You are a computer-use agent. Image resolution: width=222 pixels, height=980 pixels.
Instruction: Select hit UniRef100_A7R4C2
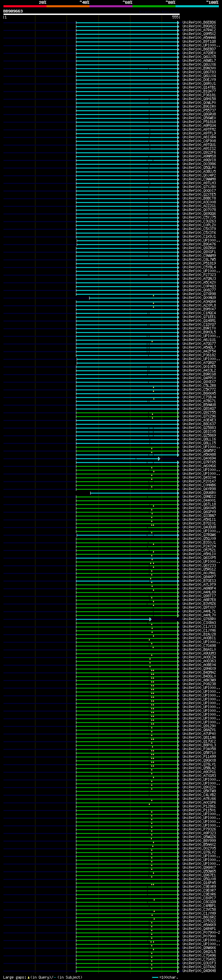click(199, 30)
